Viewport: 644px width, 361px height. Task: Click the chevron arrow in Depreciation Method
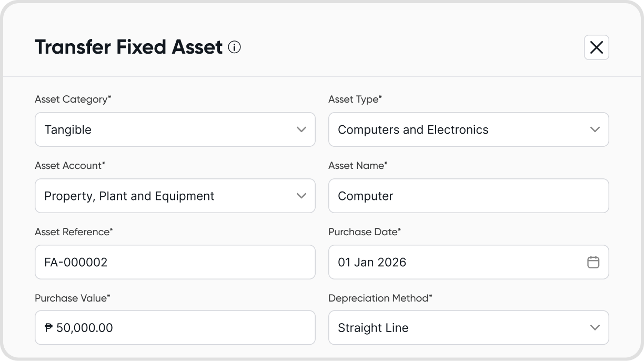[x=595, y=327]
